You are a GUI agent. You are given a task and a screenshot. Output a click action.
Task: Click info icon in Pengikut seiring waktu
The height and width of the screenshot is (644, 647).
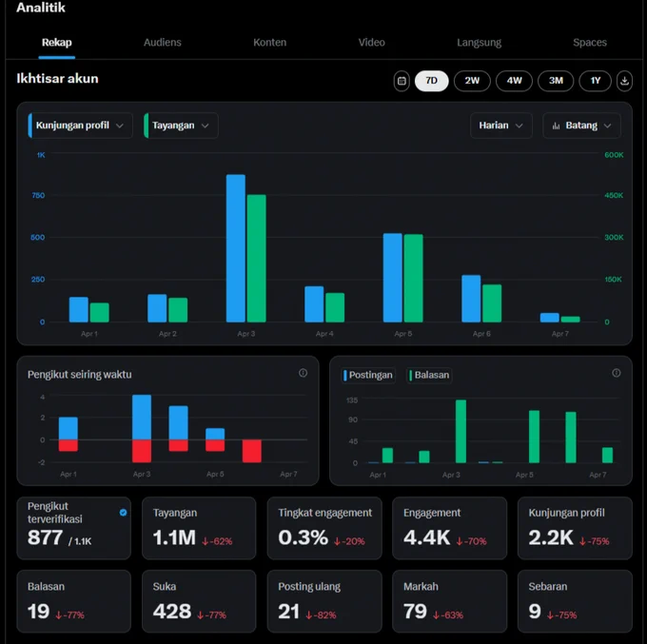[303, 373]
